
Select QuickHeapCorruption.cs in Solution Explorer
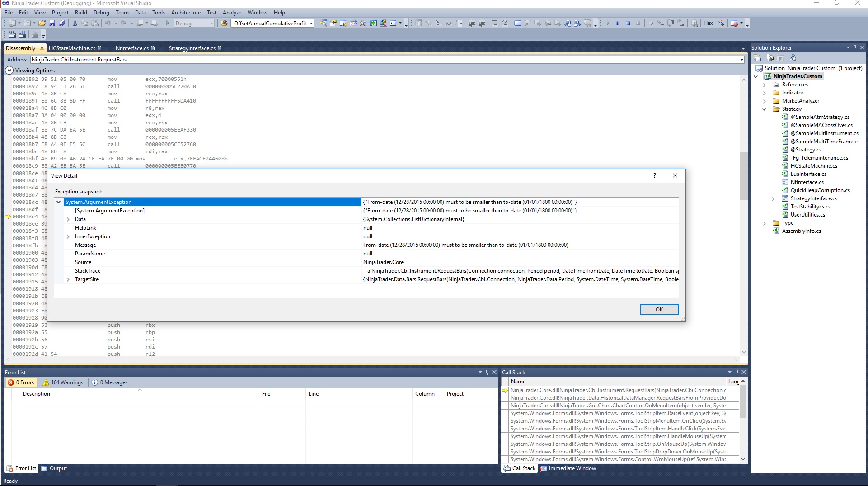(820, 190)
